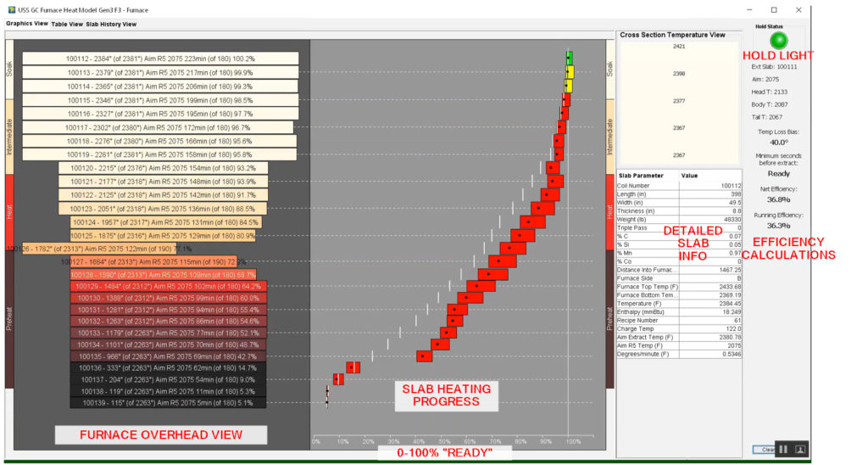Viewport: 868px width, 465px height.
Task: Select the Coil Number row in parameter table
Action: [679, 186]
